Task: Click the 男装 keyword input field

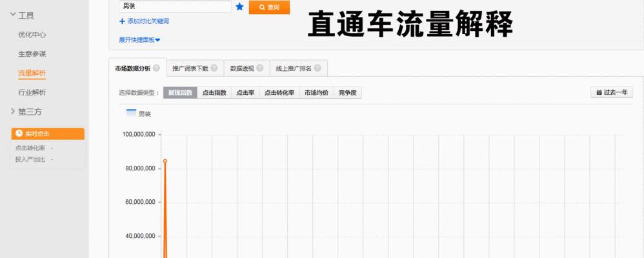Action: (176, 6)
